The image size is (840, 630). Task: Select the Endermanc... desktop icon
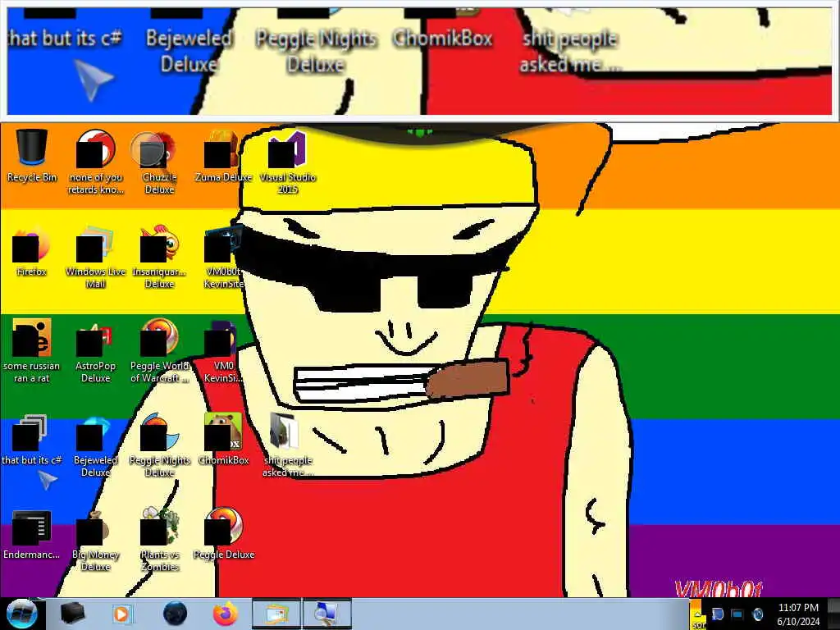32,533
